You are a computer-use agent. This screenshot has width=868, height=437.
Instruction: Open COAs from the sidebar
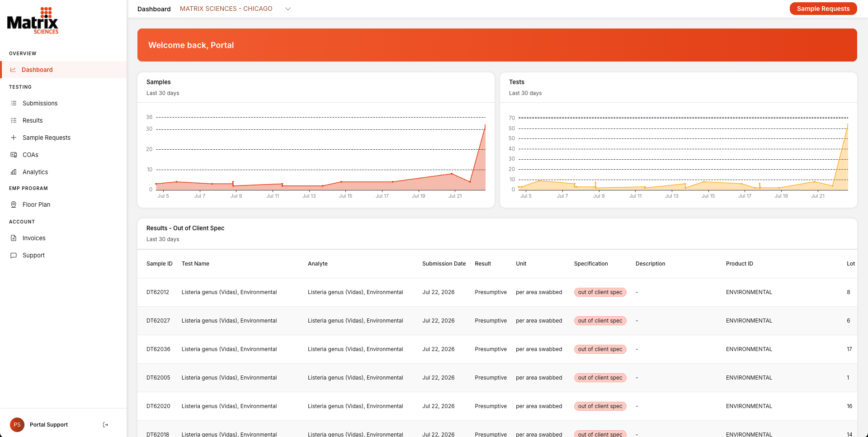[x=63, y=155]
